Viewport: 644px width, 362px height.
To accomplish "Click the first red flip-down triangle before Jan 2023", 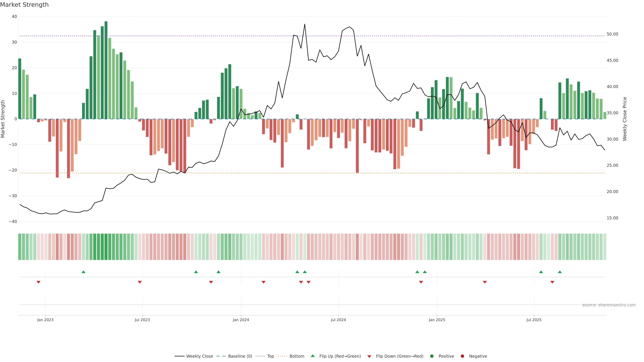I will 39,282.
